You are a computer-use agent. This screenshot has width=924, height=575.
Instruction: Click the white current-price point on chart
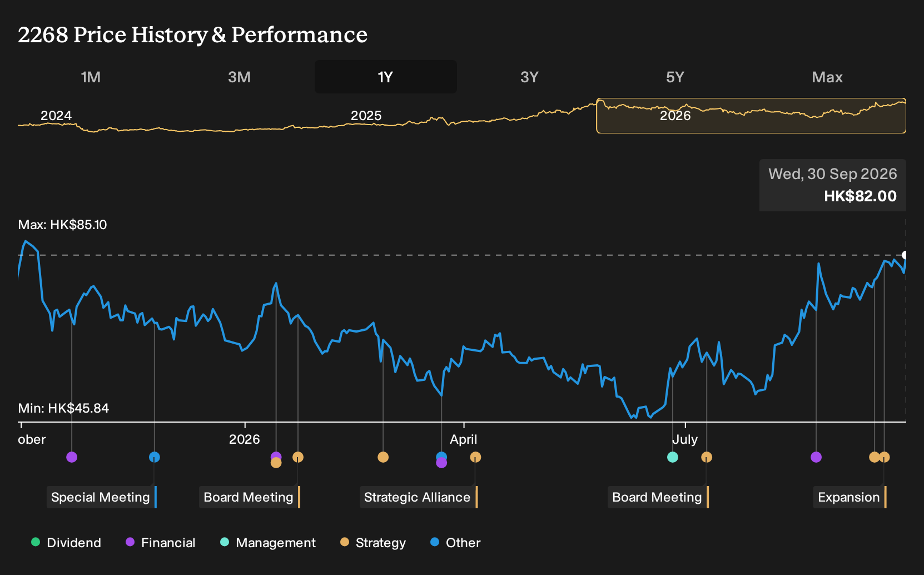[x=905, y=255]
